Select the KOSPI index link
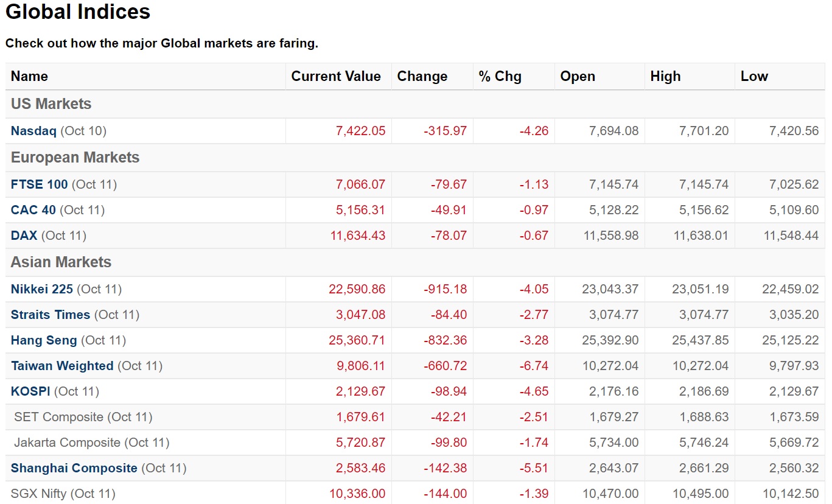832x504 pixels. 30,391
